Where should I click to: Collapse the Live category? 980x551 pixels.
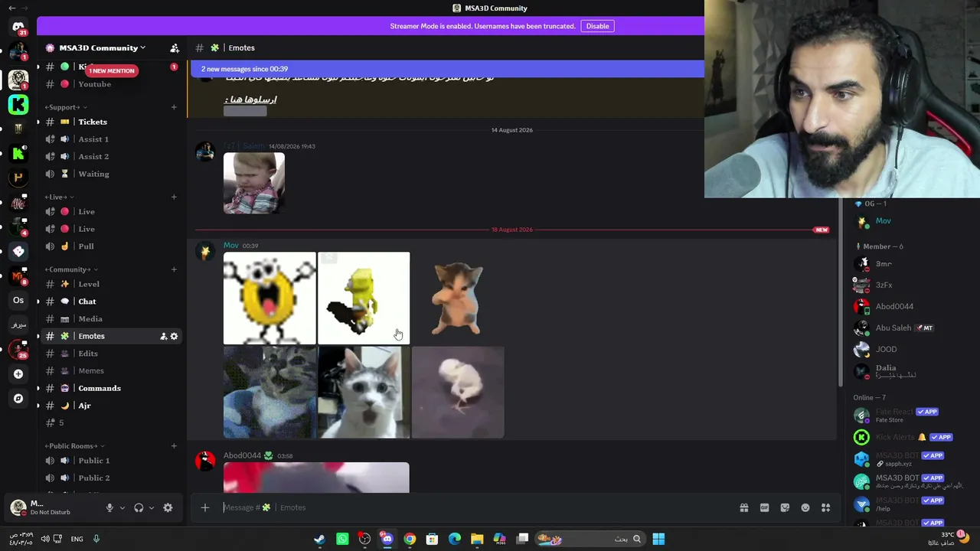pos(59,197)
